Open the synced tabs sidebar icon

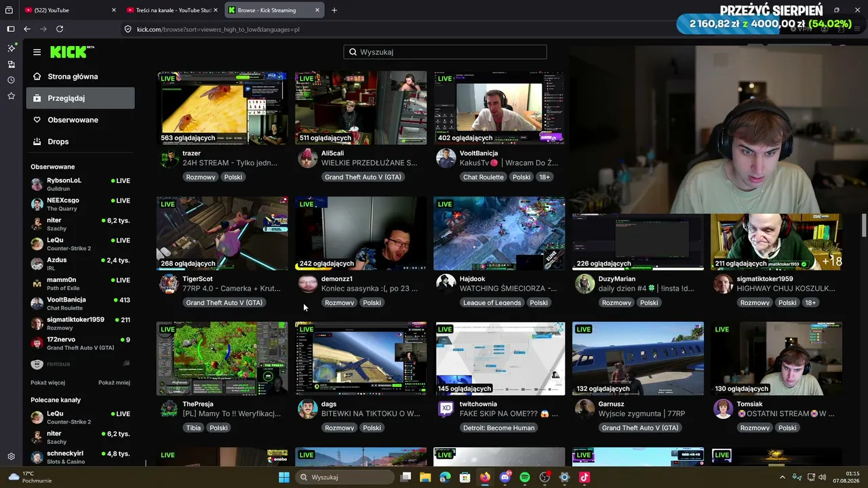pyautogui.click(x=11, y=64)
